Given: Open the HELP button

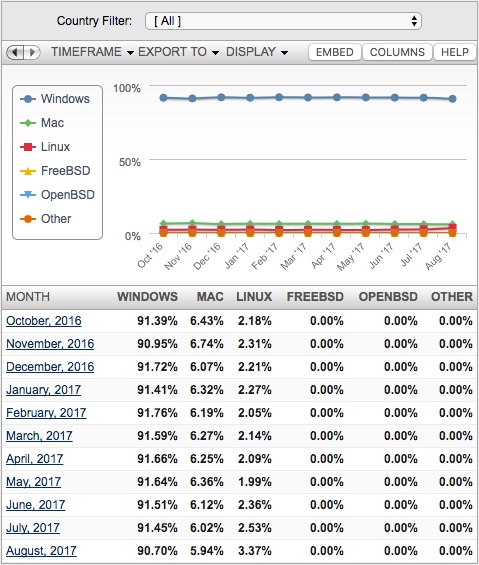Looking at the screenshot, I should click(x=455, y=52).
